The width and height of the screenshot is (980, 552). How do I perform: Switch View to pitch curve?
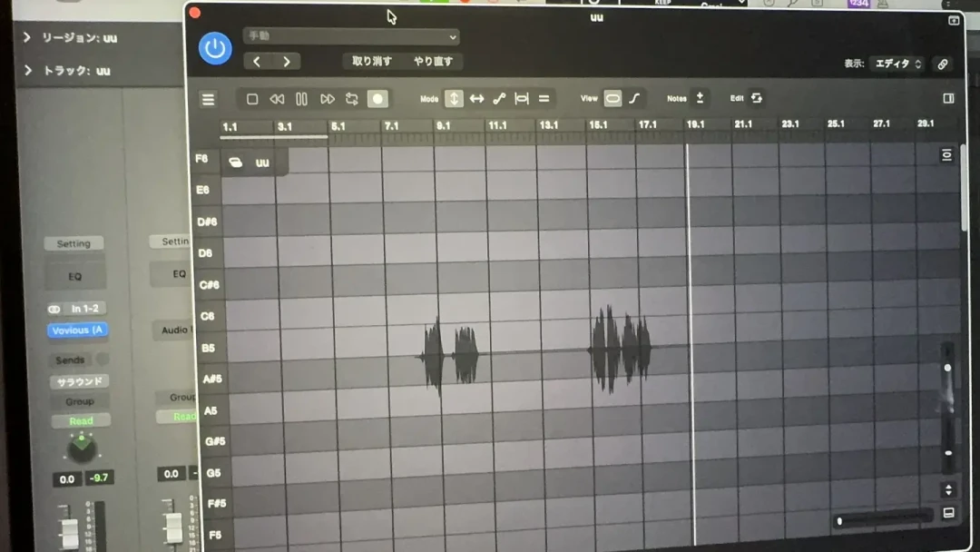(x=634, y=98)
